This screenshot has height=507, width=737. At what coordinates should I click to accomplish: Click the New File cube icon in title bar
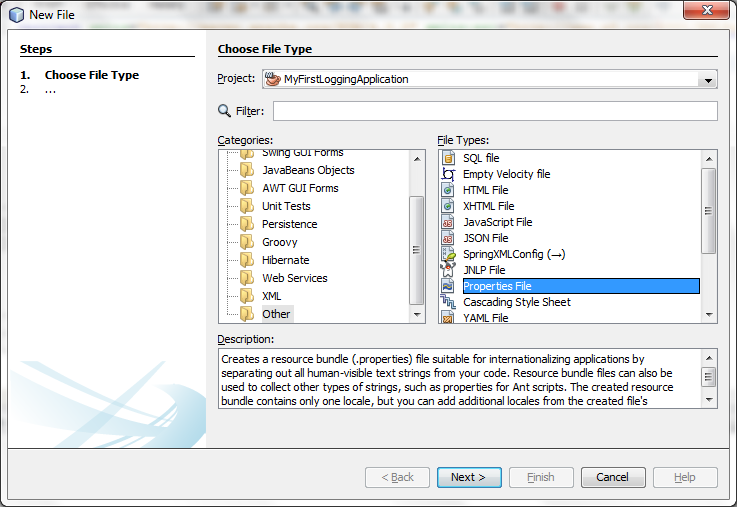pyautogui.click(x=16, y=15)
